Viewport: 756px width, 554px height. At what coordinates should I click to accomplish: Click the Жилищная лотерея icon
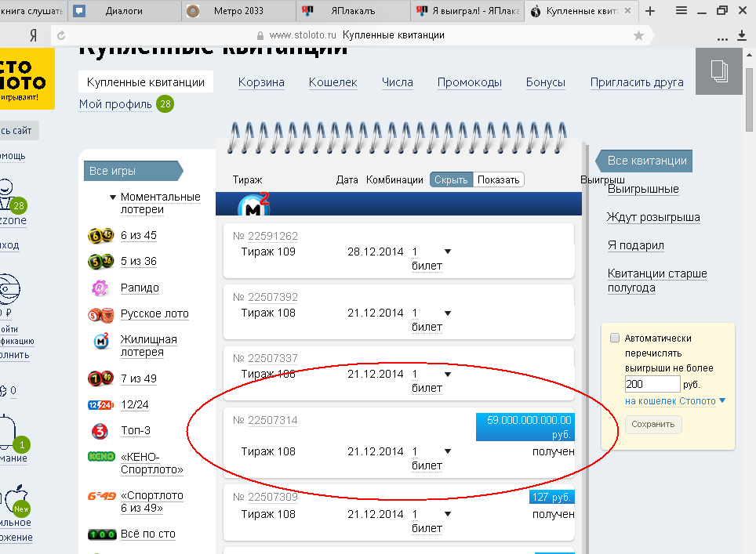[100, 342]
